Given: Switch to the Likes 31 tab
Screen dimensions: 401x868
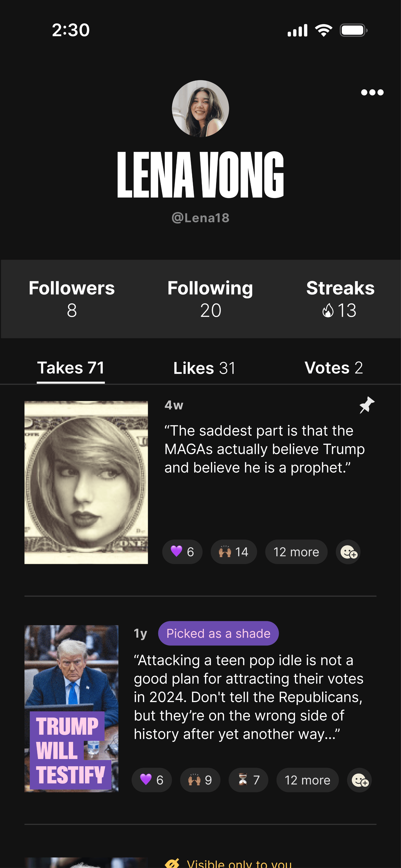Looking at the screenshot, I should point(204,368).
